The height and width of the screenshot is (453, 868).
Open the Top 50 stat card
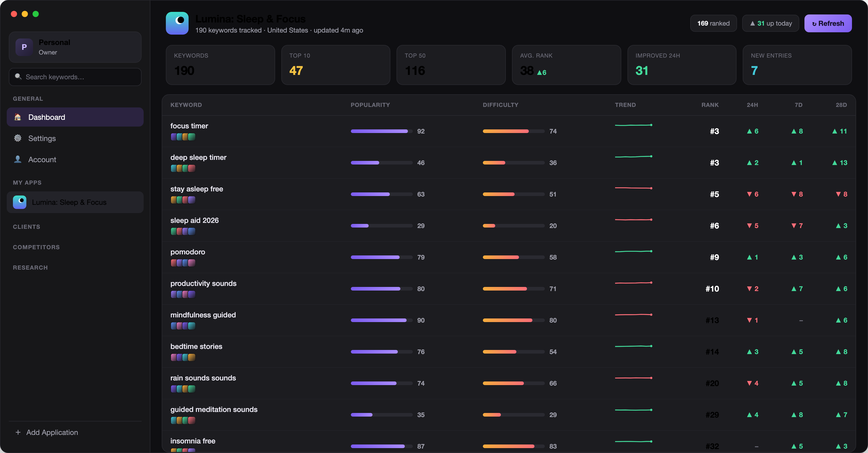coord(451,65)
